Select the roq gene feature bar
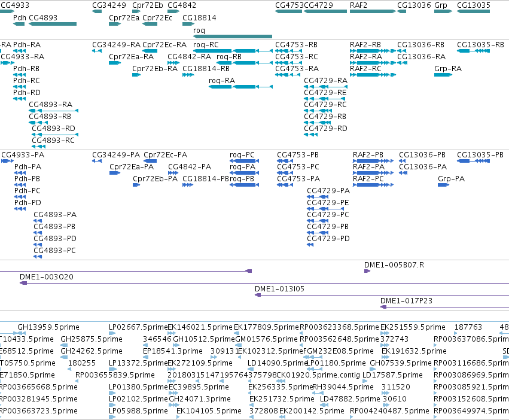509x420 pixels. pyautogui.click(x=233, y=36)
